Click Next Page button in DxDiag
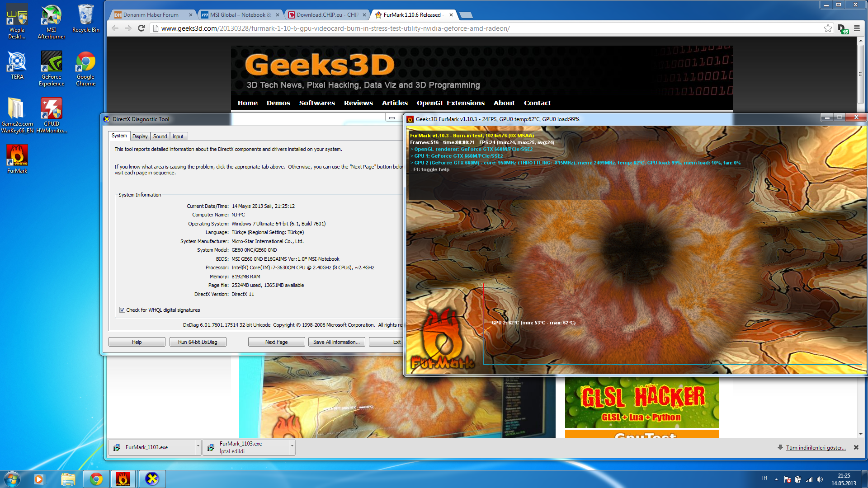This screenshot has width=868, height=488. 276,342
